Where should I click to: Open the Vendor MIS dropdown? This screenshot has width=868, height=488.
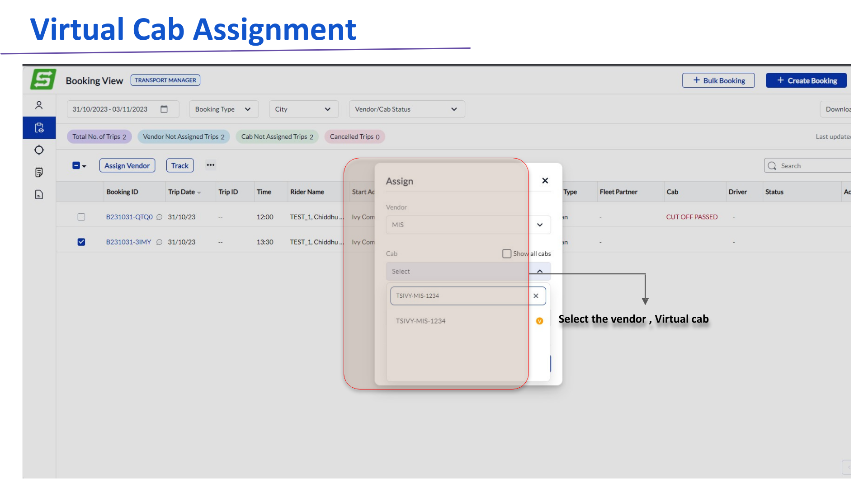coord(468,225)
